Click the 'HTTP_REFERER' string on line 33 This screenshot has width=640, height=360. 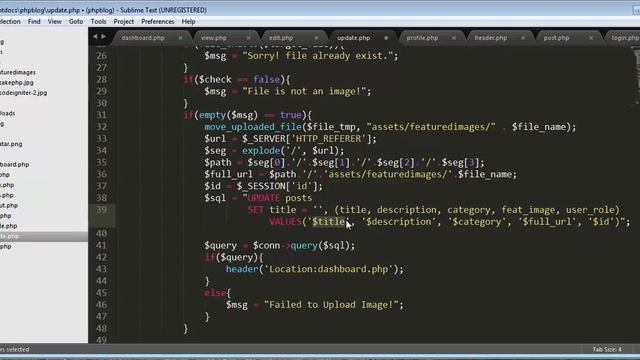click(x=328, y=139)
